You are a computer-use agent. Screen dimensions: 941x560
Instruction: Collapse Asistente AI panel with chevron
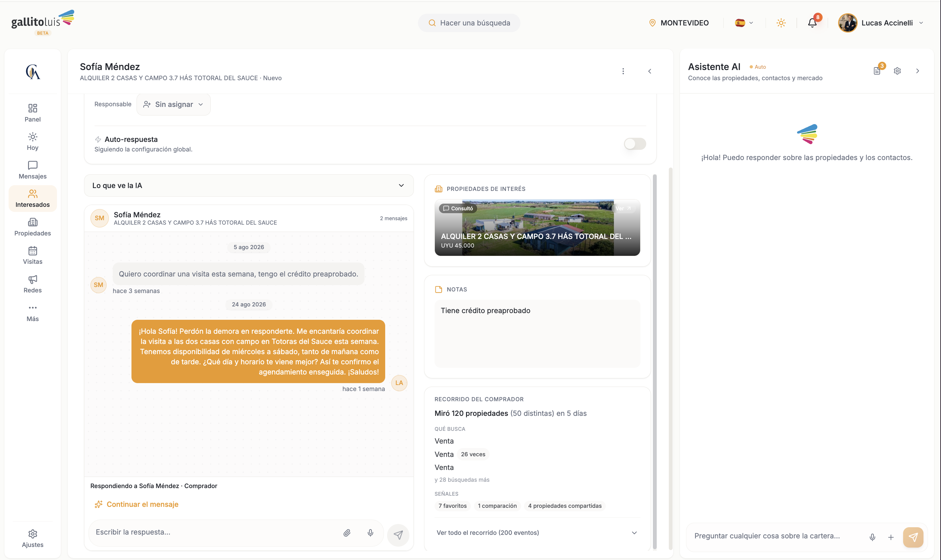pyautogui.click(x=917, y=71)
